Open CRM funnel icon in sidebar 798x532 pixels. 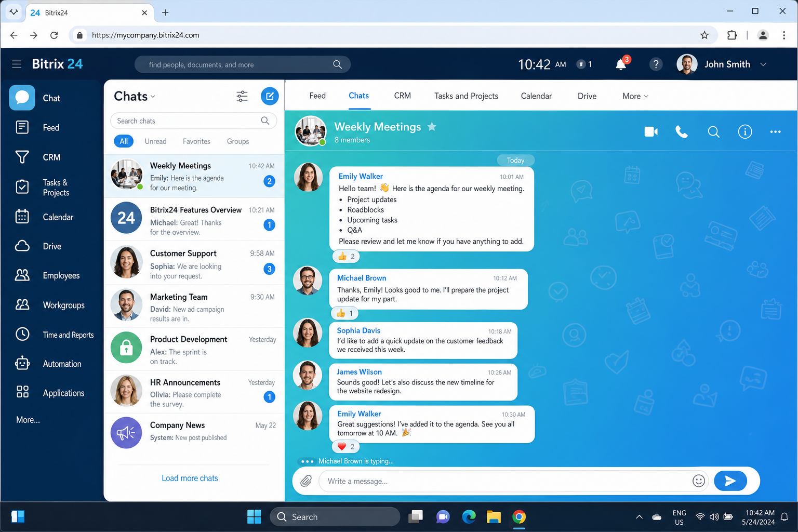[22, 157]
